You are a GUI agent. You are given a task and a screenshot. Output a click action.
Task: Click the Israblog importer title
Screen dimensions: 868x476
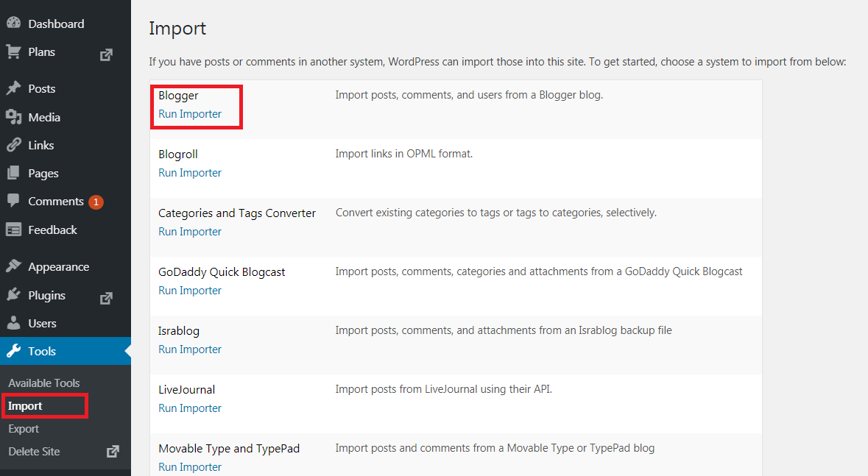(x=179, y=331)
